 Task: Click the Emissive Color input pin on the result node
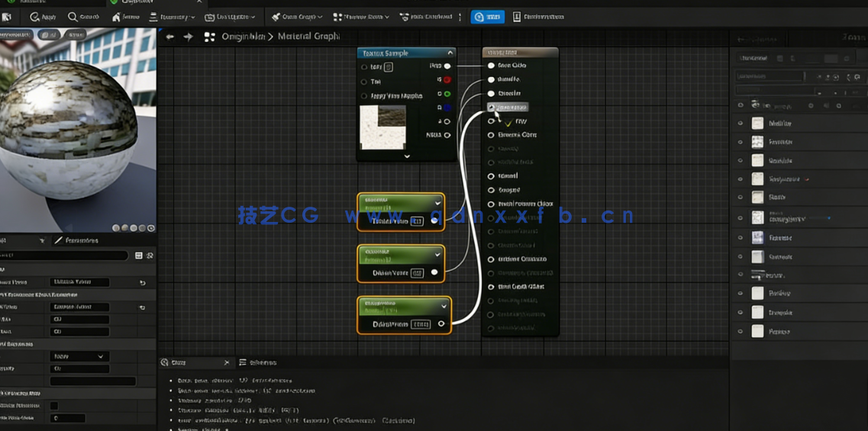coord(490,134)
